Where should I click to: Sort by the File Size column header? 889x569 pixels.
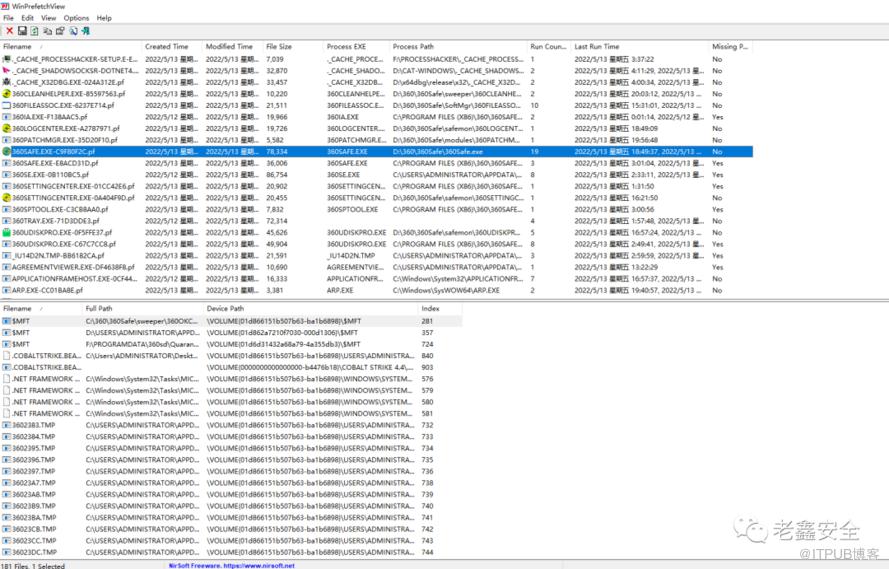click(279, 47)
